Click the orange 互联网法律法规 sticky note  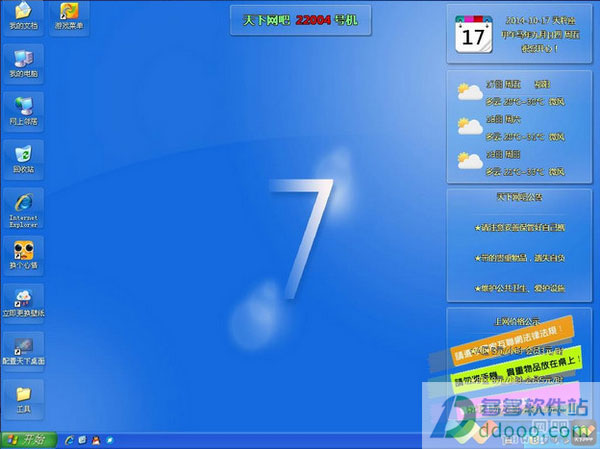(x=513, y=340)
